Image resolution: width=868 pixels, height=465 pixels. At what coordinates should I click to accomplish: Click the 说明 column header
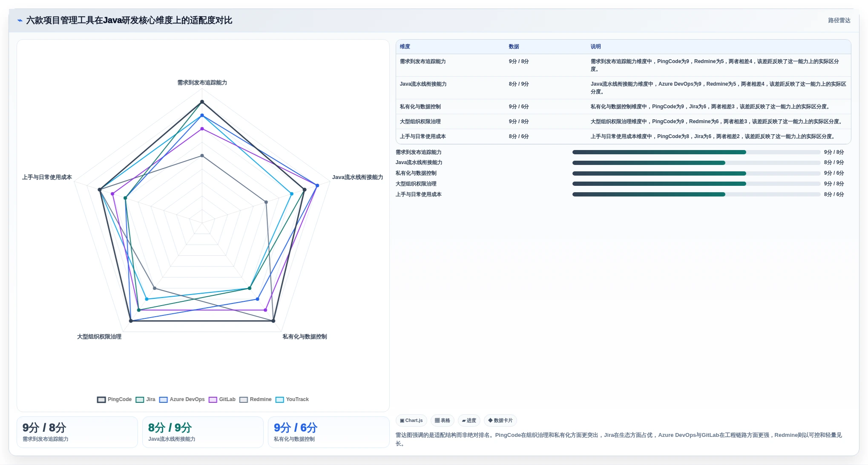tap(596, 46)
